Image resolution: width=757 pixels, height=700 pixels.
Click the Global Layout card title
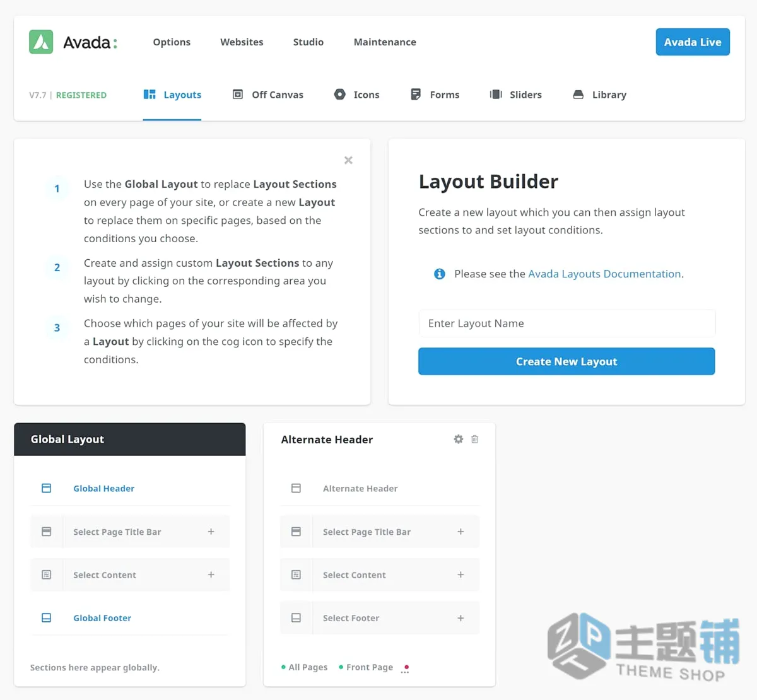[x=67, y=439]
